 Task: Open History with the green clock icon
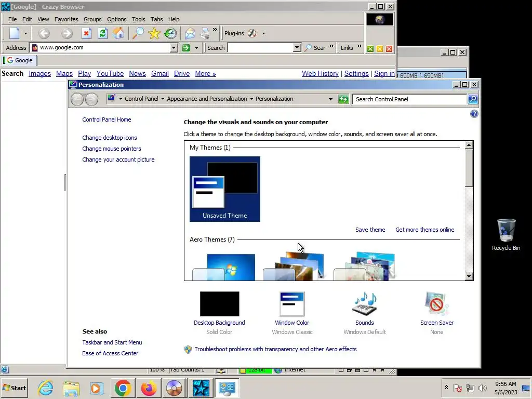pos(170,33)
